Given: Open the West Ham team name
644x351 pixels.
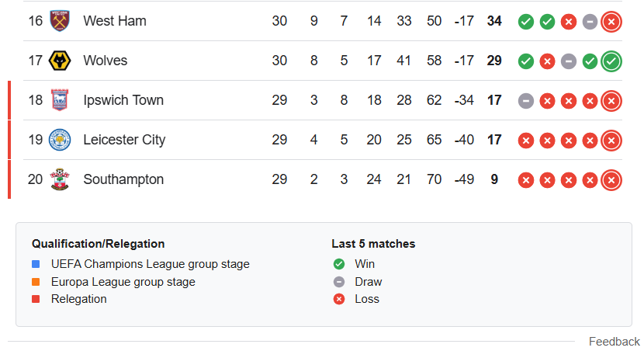Looking at the screenshot, I should tap(115, 21).
